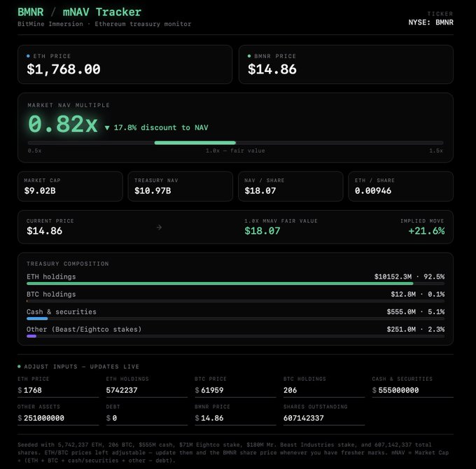Viewport: 476px width, 469px height.
Task: Click the 1.0x mNAV fair value $18.07
Action: (262, 231)
